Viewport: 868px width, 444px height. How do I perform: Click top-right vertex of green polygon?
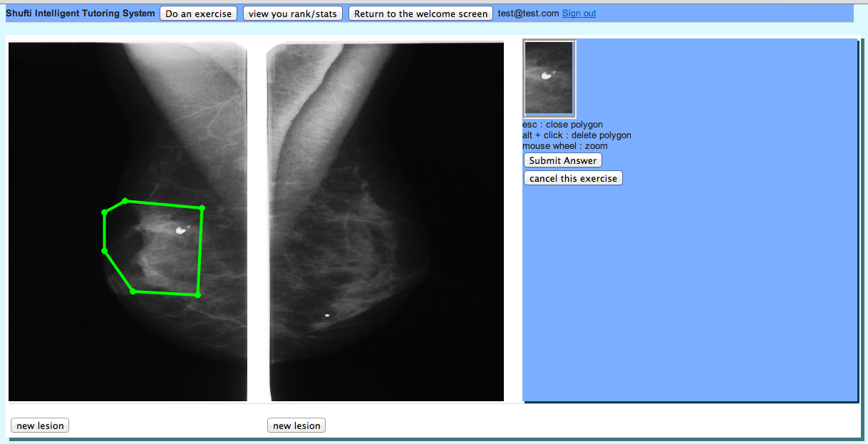coord(202,208)
